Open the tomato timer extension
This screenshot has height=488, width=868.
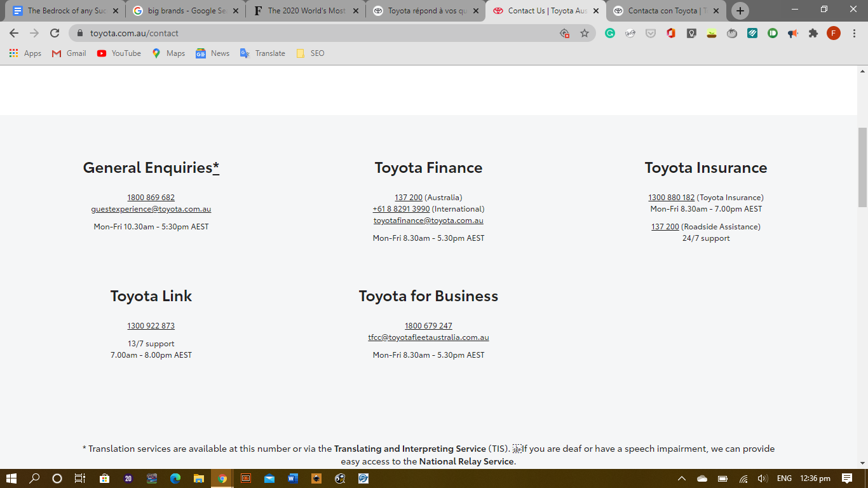pyautogui.click(x=732, y=33)
